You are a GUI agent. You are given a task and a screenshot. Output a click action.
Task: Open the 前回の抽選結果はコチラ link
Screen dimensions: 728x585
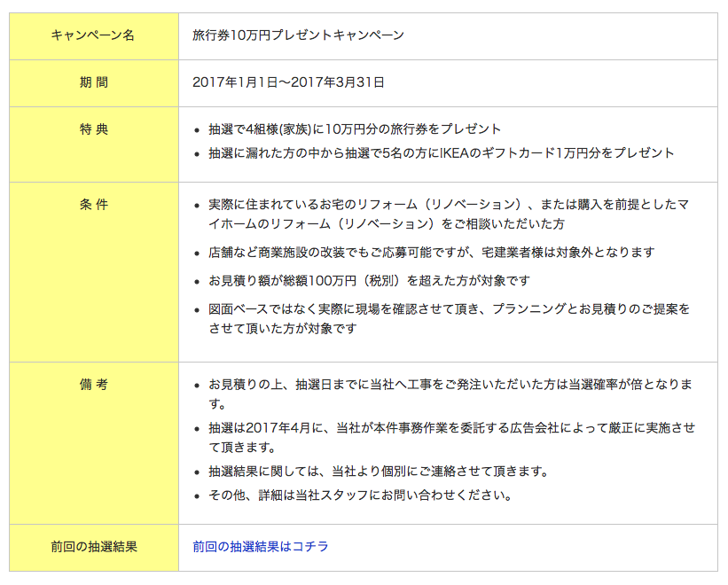260,547
